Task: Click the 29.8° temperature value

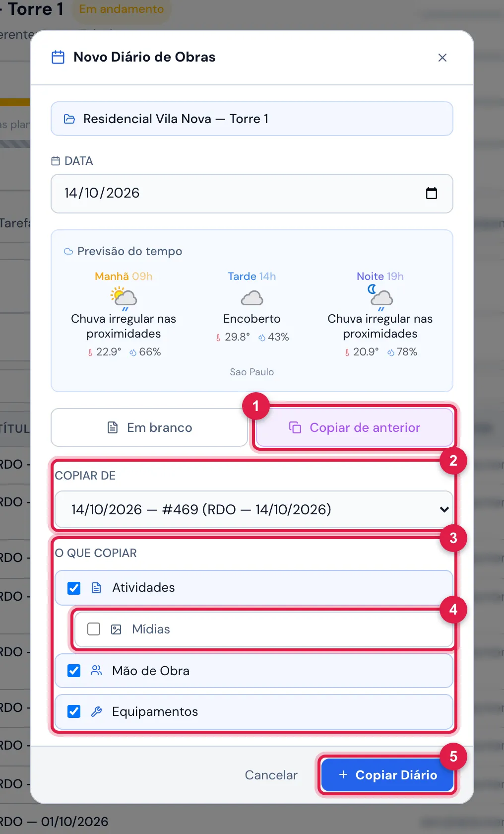Action: click(x=238, y=337)
